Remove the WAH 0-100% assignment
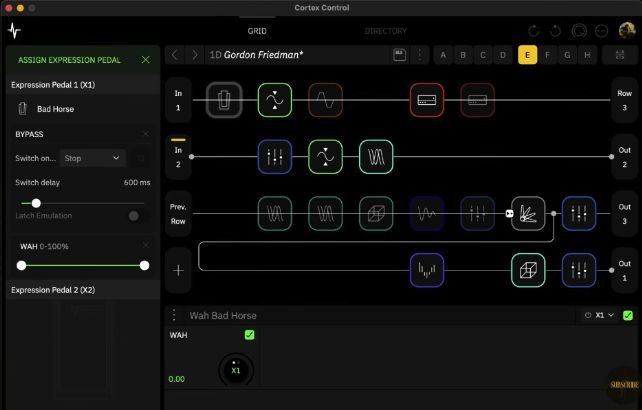 point(146,245)
